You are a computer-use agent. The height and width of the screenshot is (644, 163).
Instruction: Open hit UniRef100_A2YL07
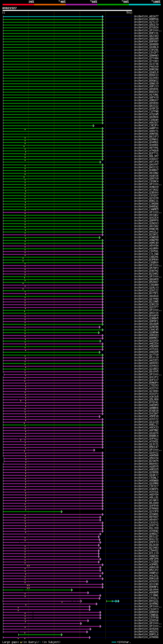[x=146, y=22]
